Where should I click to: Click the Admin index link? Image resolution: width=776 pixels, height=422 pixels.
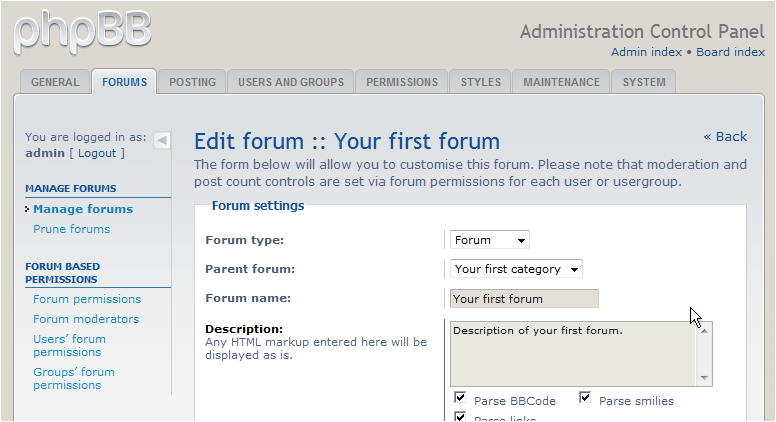(646, 52)
